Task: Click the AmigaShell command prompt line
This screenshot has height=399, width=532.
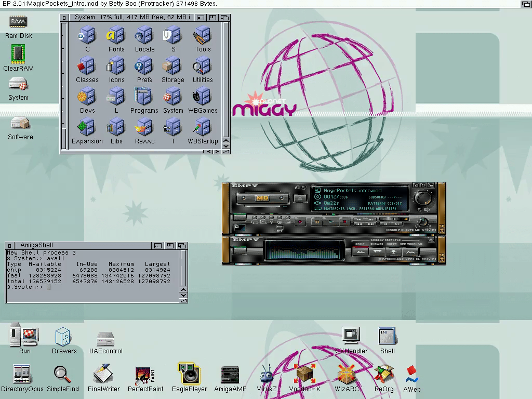Action: click(x=29, y=287)
